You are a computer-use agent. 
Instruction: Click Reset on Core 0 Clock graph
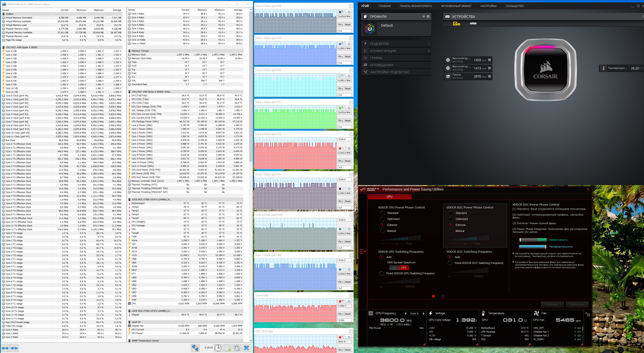point(348,25)
